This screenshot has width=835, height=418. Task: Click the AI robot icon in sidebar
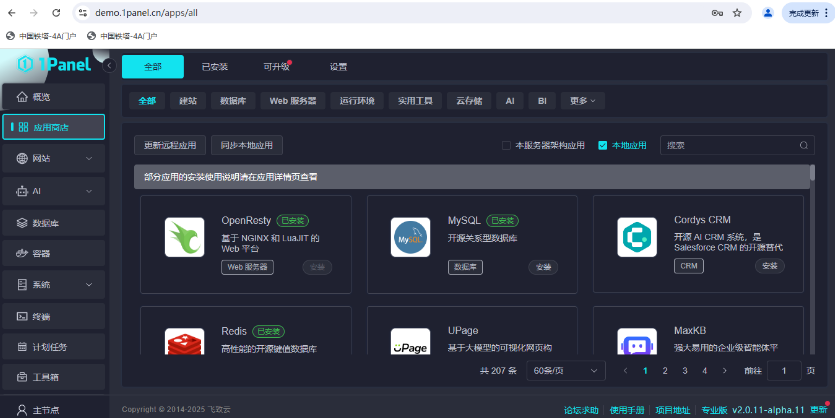22,191
